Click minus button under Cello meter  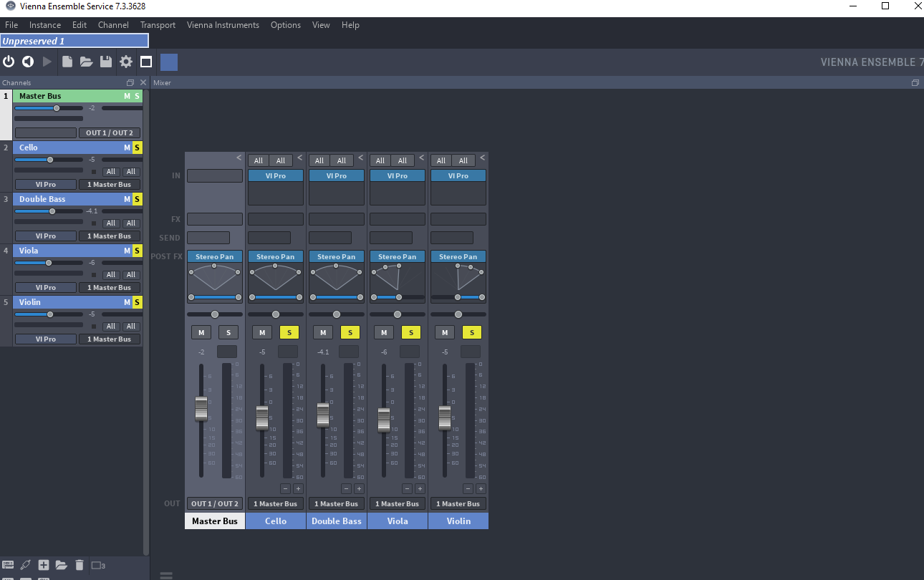click(285, 488)
